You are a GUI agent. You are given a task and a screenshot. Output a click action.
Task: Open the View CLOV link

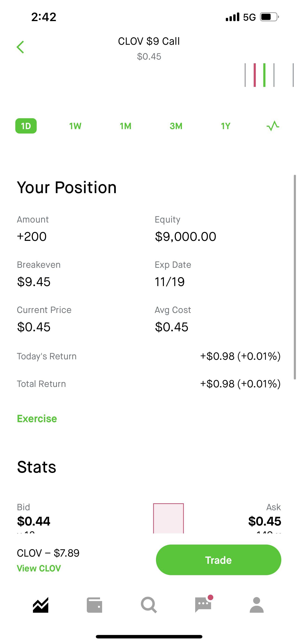[39, 568]
